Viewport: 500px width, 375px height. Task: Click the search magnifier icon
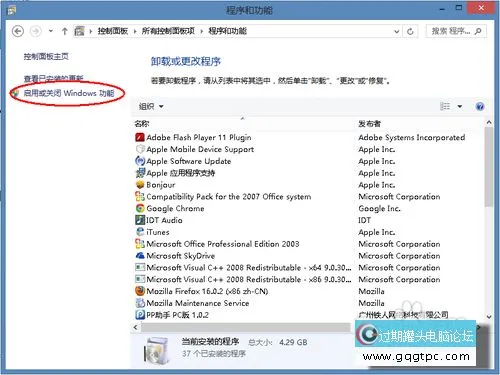(478, 31)
